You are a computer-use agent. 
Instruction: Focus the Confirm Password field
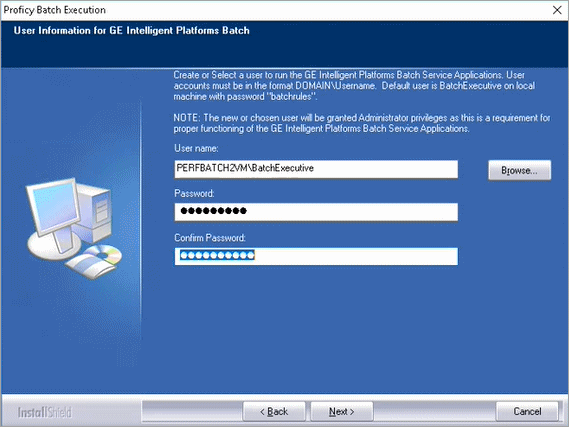316,256
